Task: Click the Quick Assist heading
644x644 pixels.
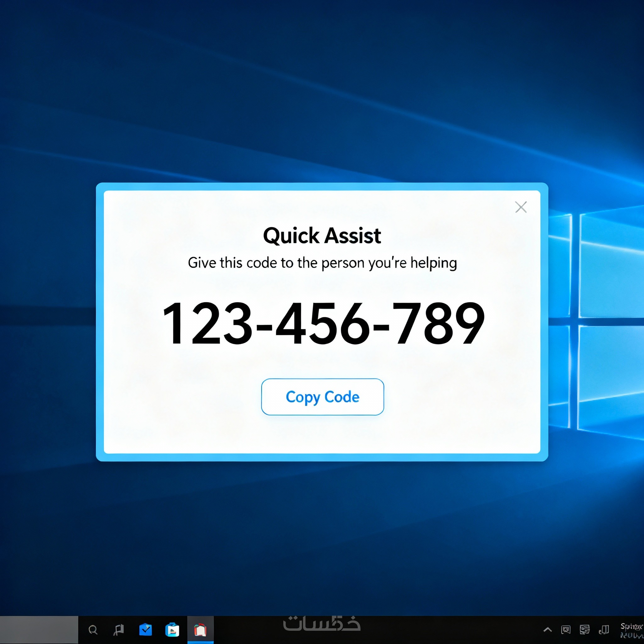Action: click(322, 236)
